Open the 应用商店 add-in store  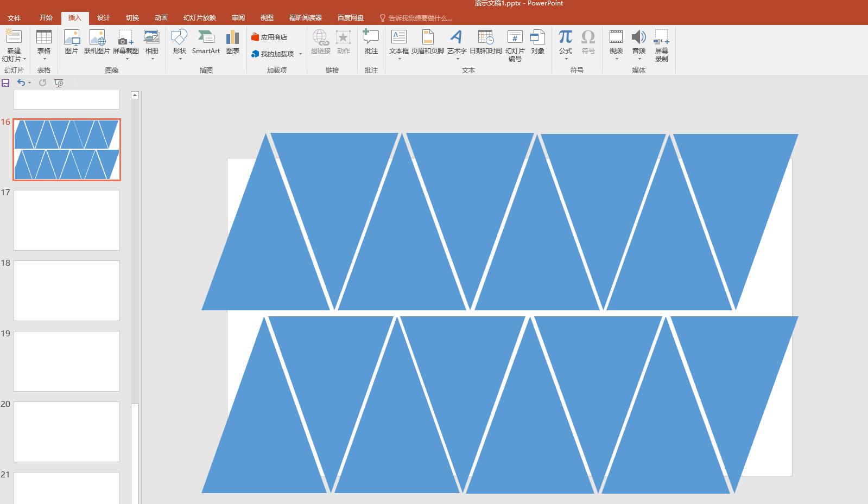click(x=269, y=37)
